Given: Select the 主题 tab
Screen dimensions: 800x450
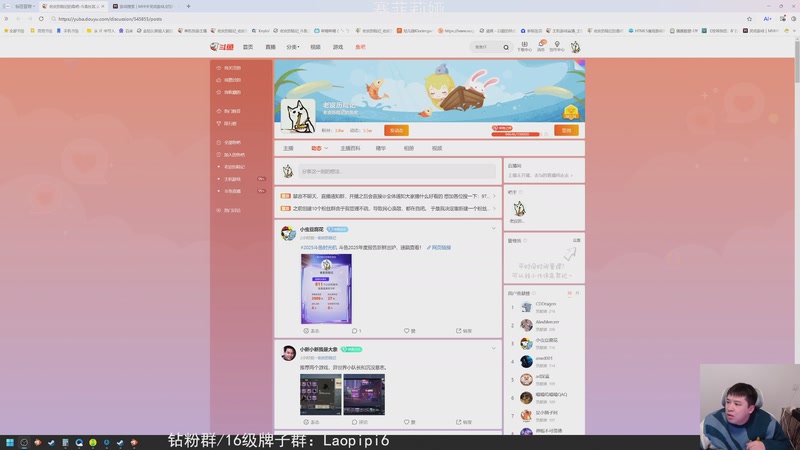Looking at the screenshot, I should point(288,148).
